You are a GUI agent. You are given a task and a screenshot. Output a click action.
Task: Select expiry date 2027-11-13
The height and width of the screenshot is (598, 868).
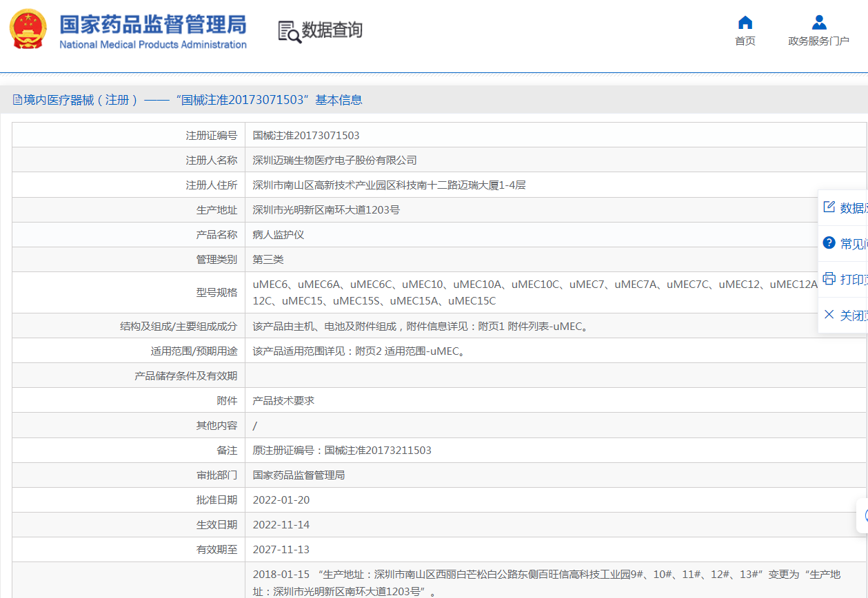tap(281, 550)
